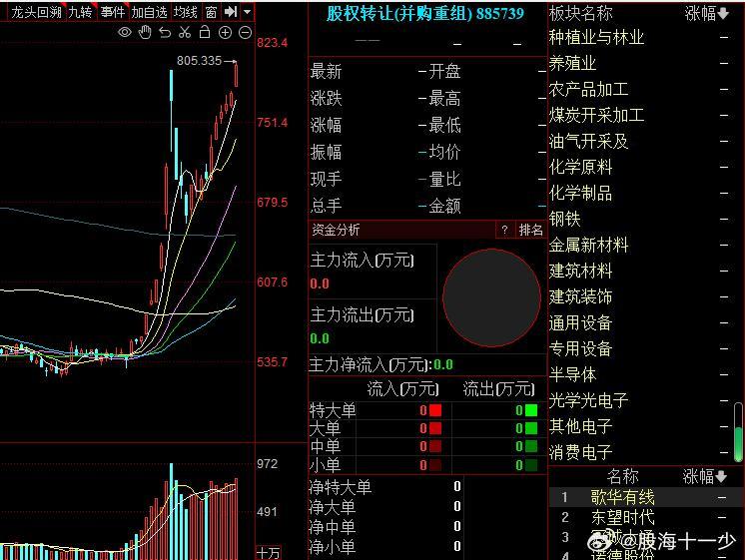Toggle the 均线 moving average button

pos(186,12)
